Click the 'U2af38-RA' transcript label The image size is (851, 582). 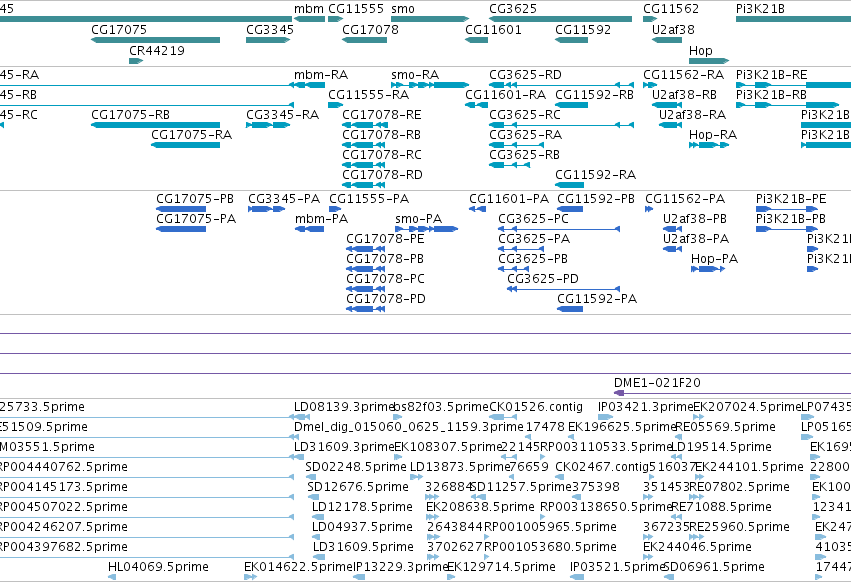[693, 115]
